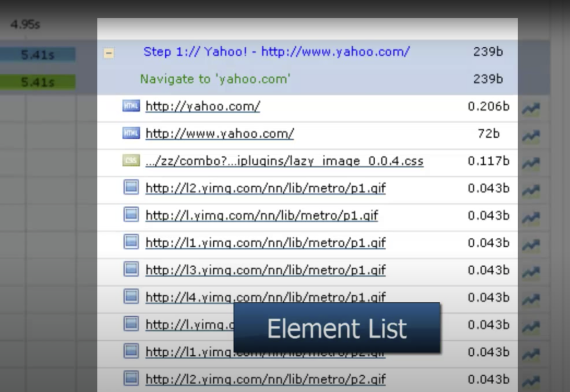Click the green 5.41s timing bar
The image size is (570, 392).
[37, 82]
